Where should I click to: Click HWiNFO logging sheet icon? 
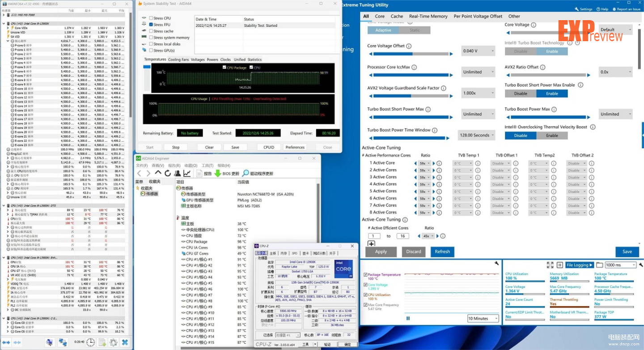coord(102,342)
